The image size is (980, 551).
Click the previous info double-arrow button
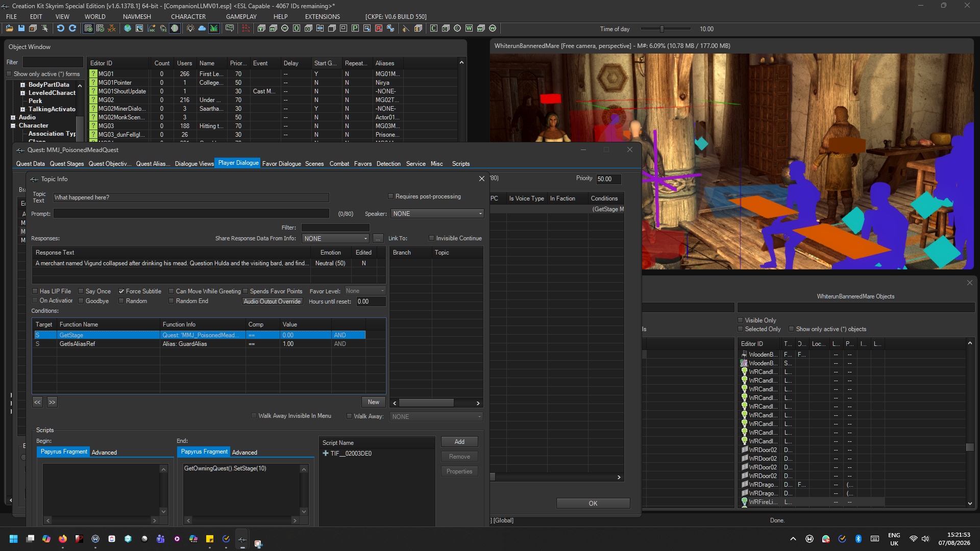[x=37, y=402]
